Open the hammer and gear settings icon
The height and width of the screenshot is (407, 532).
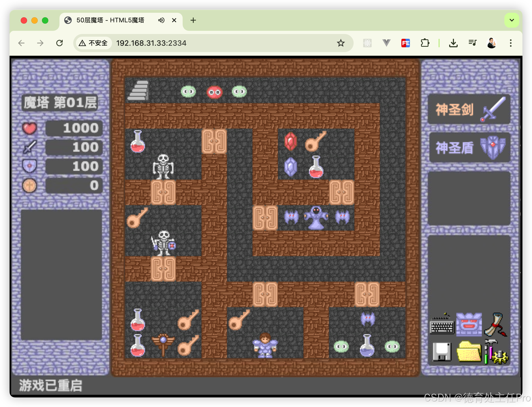point(496,352)
